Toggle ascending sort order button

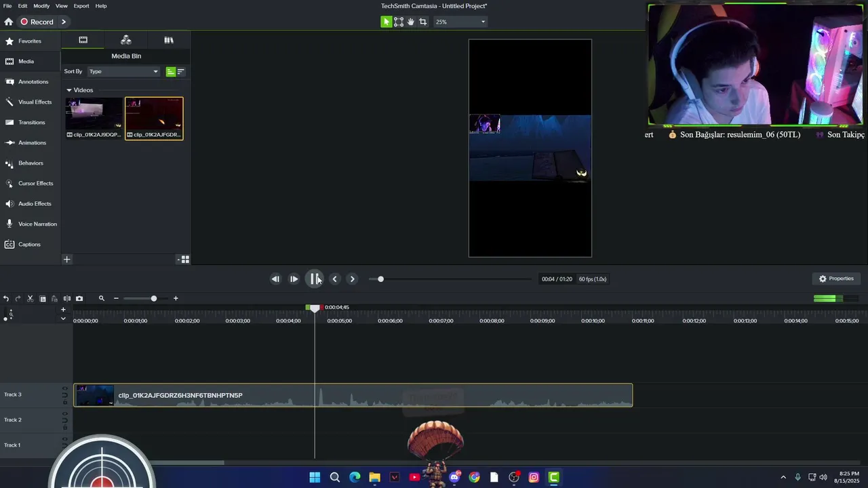pos(171,71)
